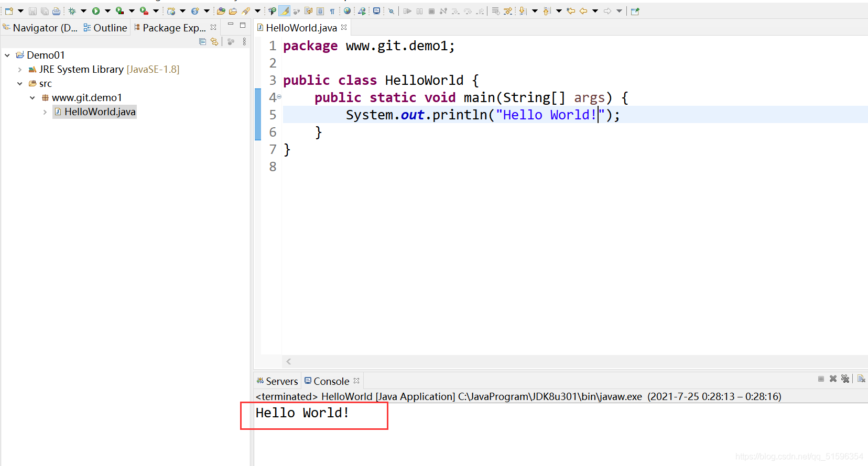This screenshot has height=466, width=868.
Task: Switch to the Outline tab
Action: pos(105,28)
